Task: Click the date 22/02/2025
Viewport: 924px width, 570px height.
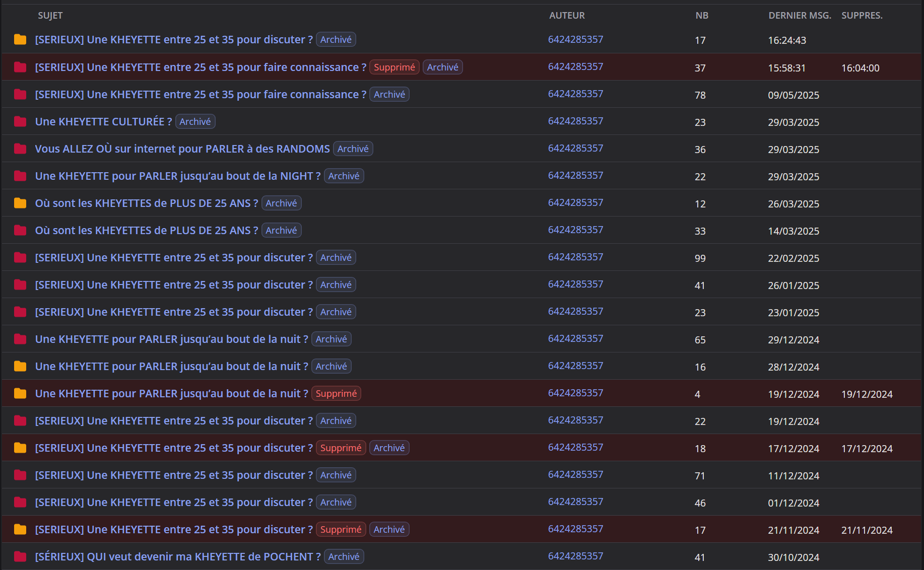Action: (794, 258)
